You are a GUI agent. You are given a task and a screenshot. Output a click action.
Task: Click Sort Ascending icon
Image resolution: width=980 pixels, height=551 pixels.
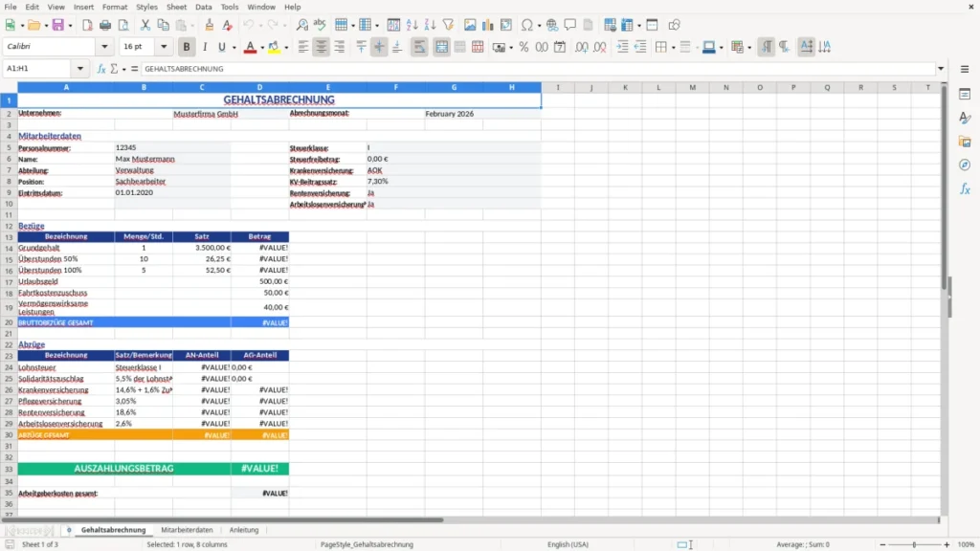[x=412, y=25]
